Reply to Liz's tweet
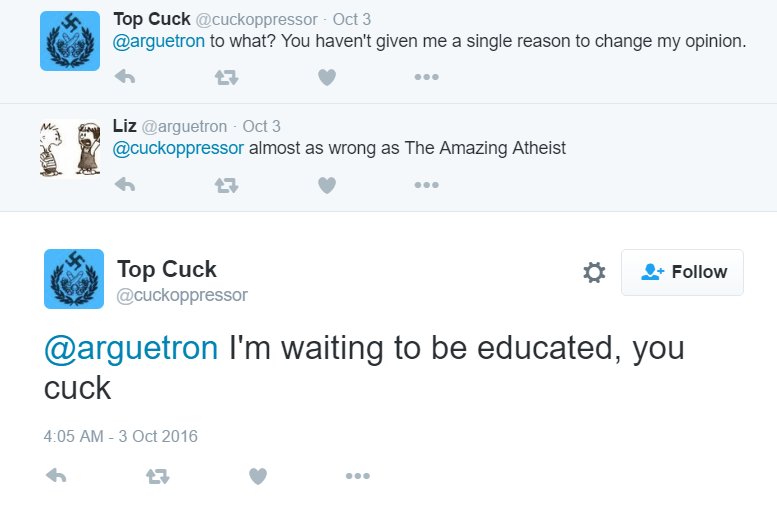 125,184
